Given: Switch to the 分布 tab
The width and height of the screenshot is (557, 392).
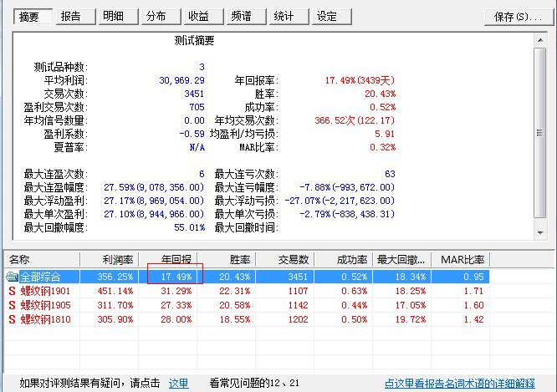Looking at the screenshot, I should tap(161, 17).
